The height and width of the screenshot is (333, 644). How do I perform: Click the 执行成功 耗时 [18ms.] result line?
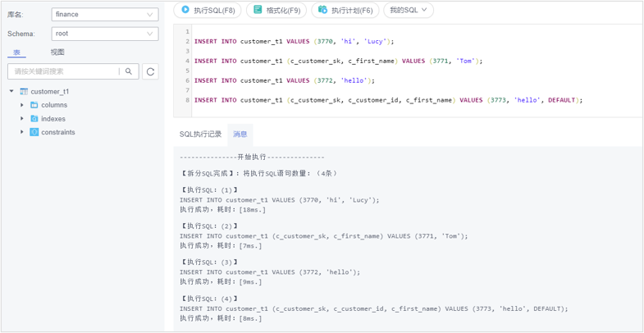click(x=222, y=210)
